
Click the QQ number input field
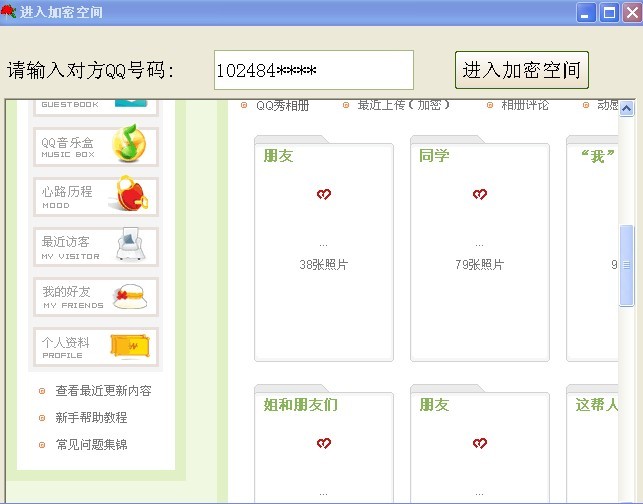click(x=313, y=71)
